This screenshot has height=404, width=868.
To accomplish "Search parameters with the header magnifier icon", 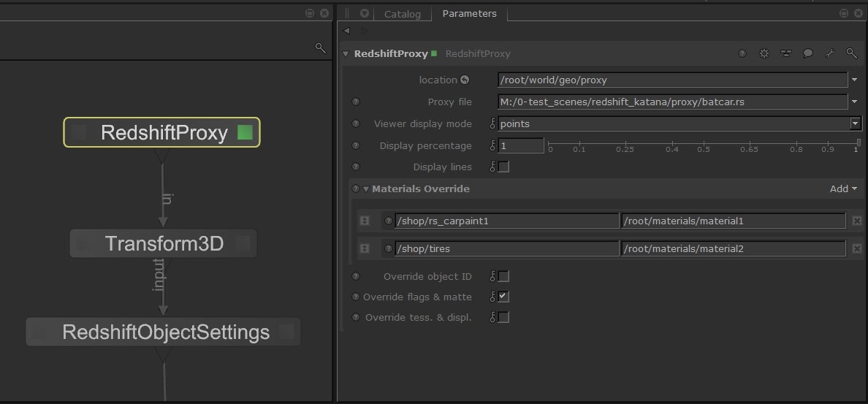I will (x=851, y=53).
